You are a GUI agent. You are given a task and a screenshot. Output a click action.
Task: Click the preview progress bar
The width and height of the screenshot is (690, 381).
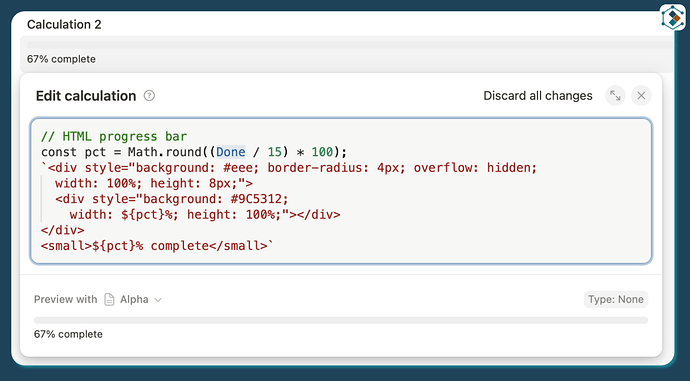point(341,320)
